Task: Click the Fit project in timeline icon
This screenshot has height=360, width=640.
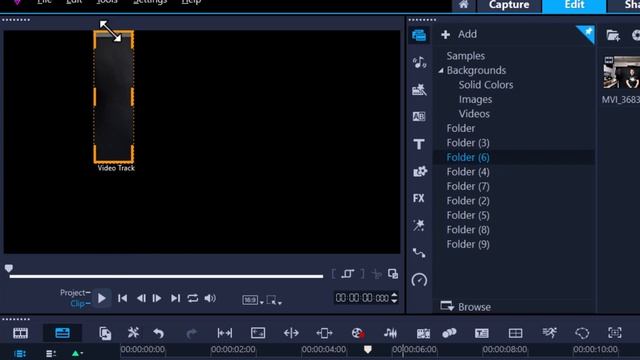Action: (224, 333)
